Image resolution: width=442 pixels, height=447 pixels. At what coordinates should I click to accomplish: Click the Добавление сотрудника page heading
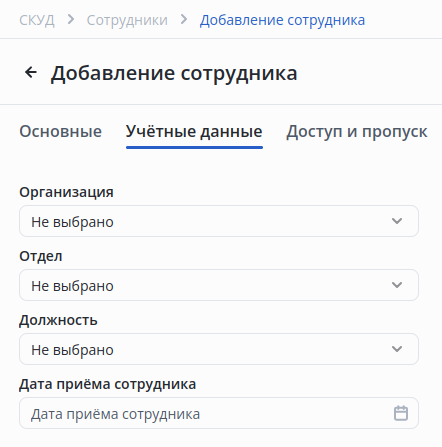[x=174, y=73]
